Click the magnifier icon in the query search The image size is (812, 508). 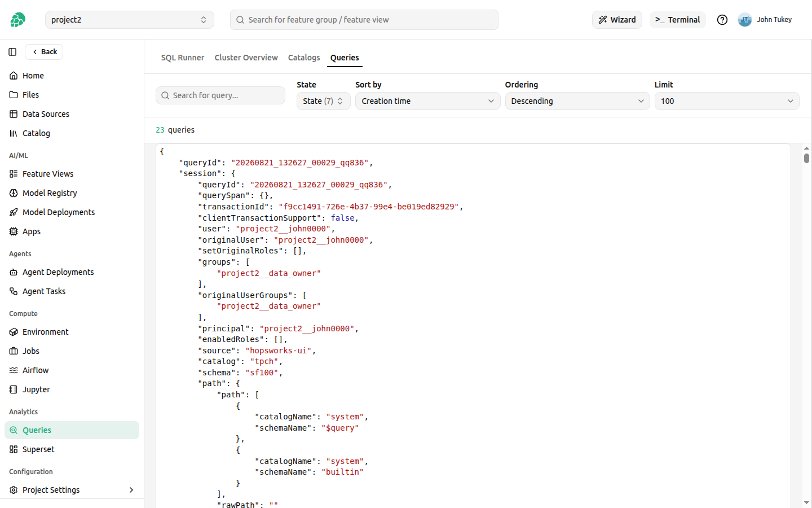tap(165, 95)
